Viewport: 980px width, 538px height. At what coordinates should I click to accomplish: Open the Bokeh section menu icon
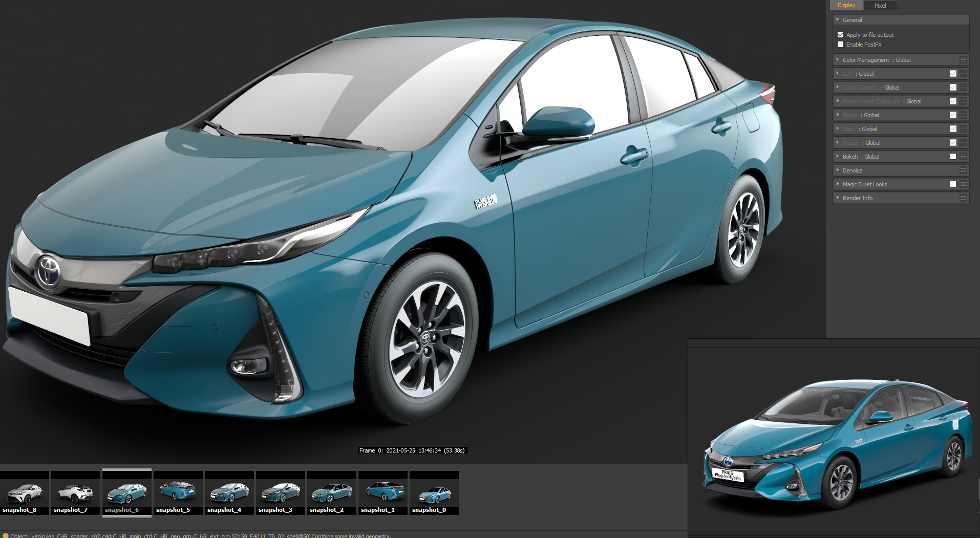(963, 157)
